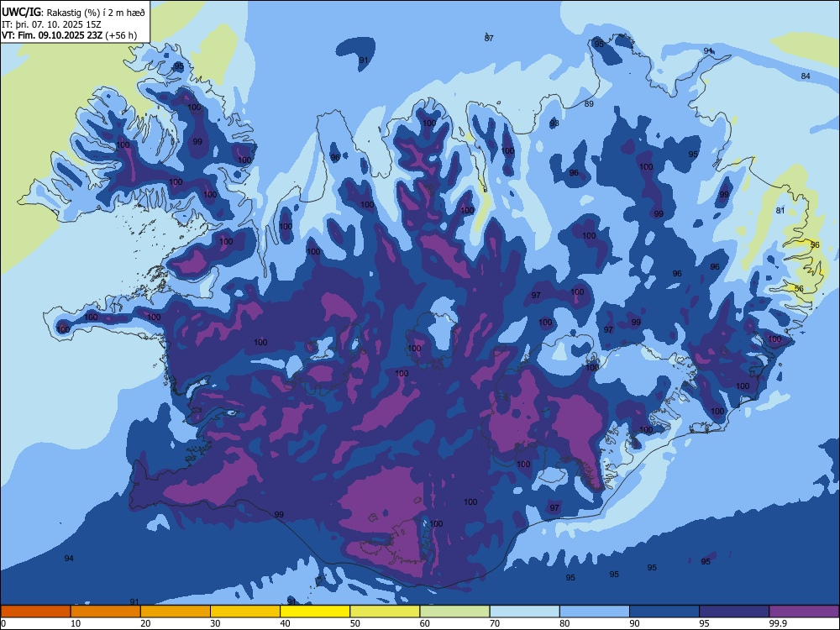The image size is (840, 630).
Task: Click the valid time line "VT: Fim. 09.10.2025 23Z (+56 h)"
Action: pos(69,35)
